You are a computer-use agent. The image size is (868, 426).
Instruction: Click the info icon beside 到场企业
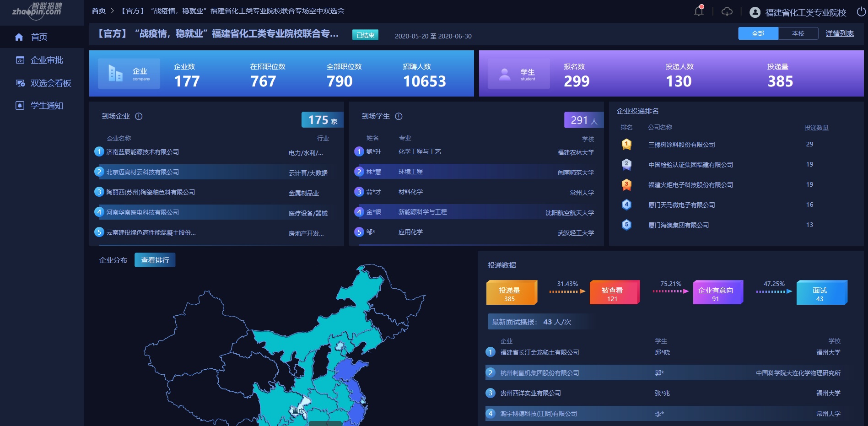[x=139, y=116]
